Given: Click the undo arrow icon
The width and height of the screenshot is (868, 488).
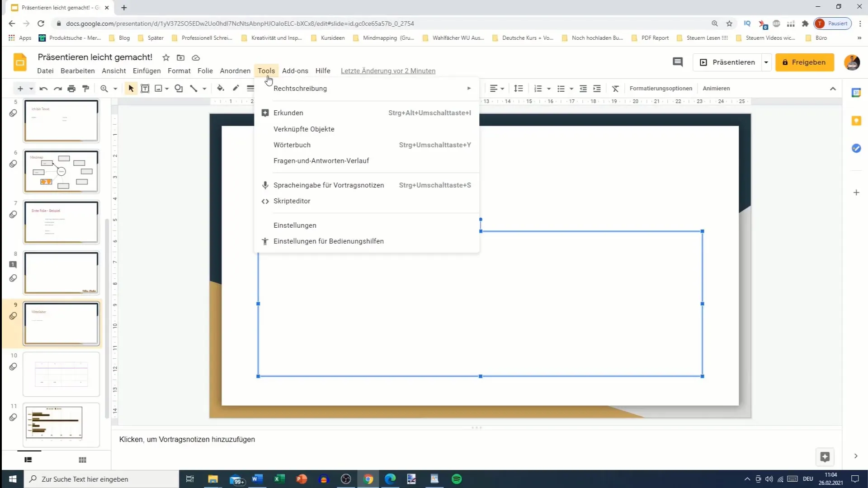Looking at the screenshot, I should pyautogui.click(x=43, y=89).
